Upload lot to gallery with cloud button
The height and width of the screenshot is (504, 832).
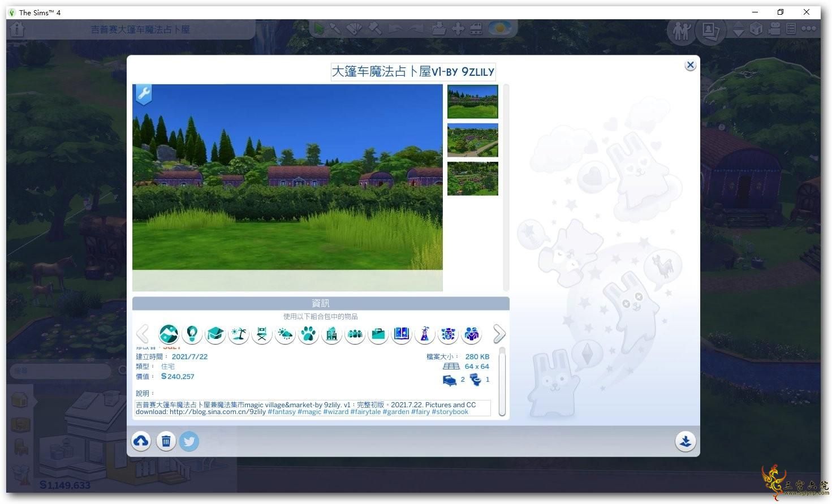coord(141,441)
